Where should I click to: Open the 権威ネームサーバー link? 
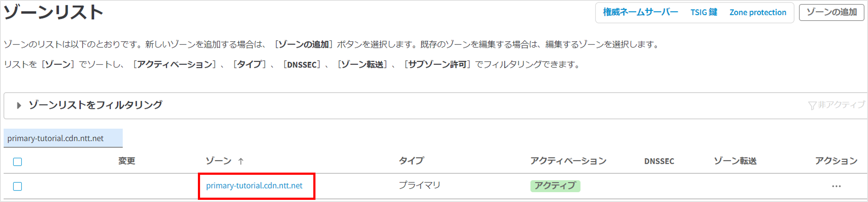[x=640, y=12]
